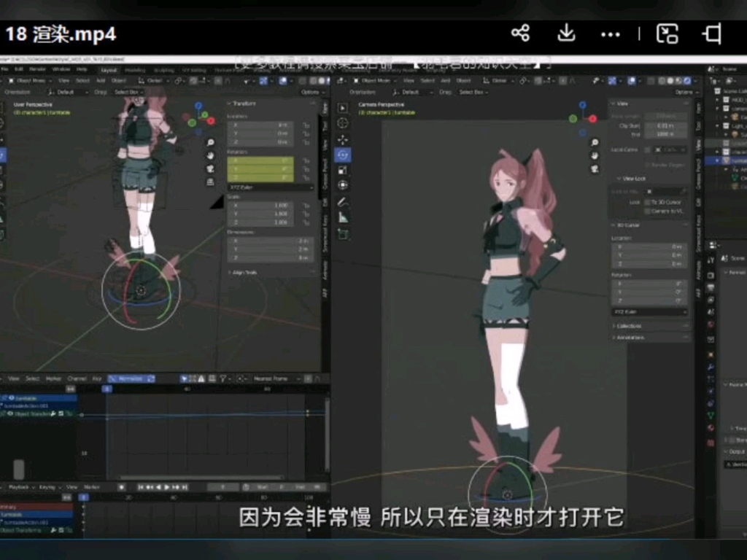Select the Measure tool in the right viewport
This screenshot has height=560, width=747.
pyautogui.click(x=343, y=217)
